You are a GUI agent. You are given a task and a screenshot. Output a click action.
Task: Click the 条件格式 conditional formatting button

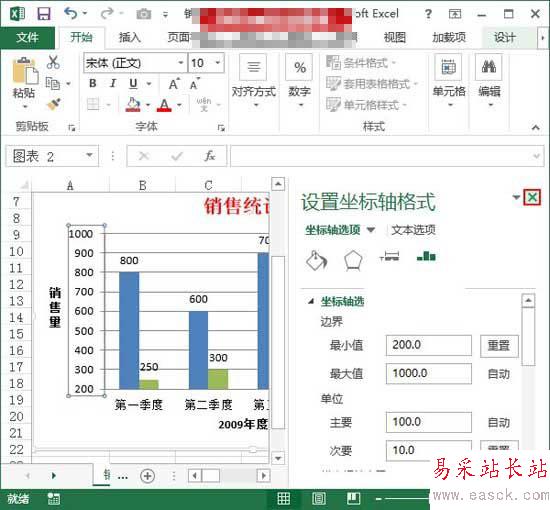[x=361, y=63]
